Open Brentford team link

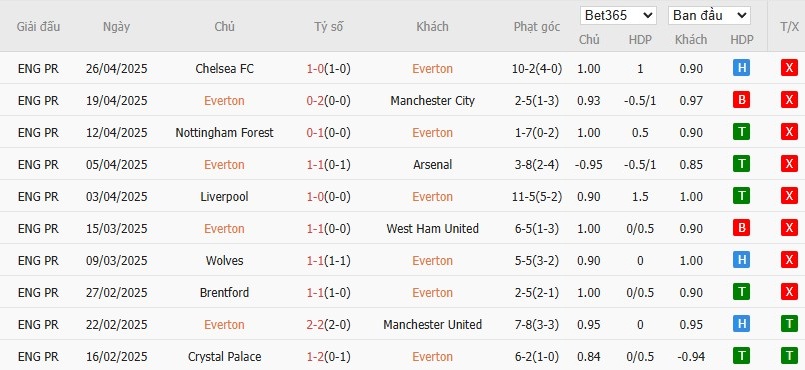tap(224, 293)
